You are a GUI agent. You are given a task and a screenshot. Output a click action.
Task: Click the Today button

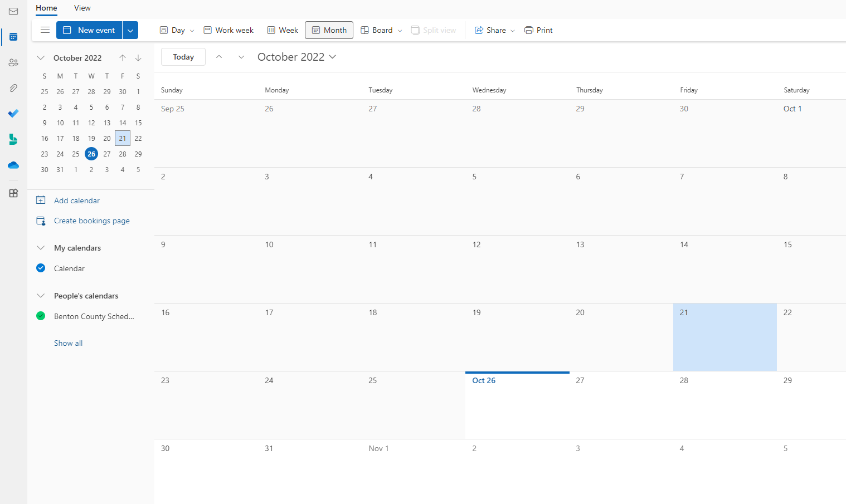point(183,57)
